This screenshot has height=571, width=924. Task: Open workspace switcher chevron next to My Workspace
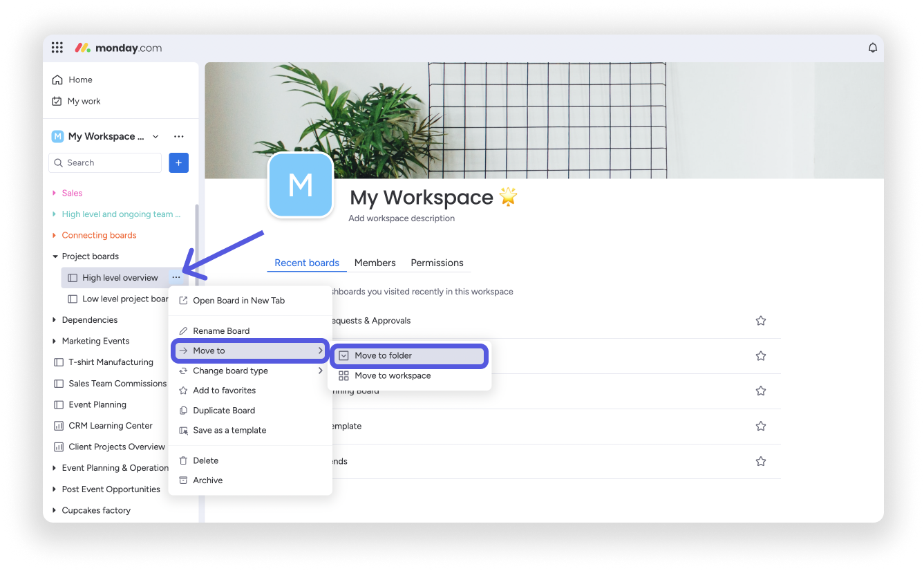(x=155, y=136)
